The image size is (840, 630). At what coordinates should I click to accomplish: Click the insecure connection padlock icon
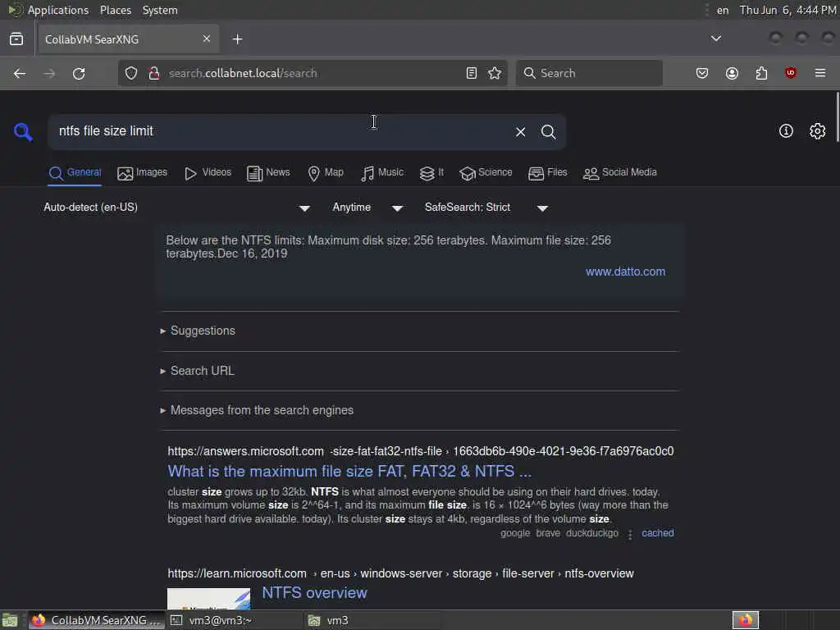click(153, 73)
